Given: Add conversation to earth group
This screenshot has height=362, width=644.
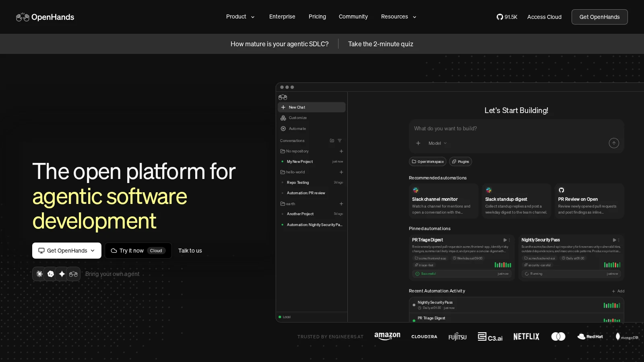Looking at the screenshot, I should [x=341, y=204].
